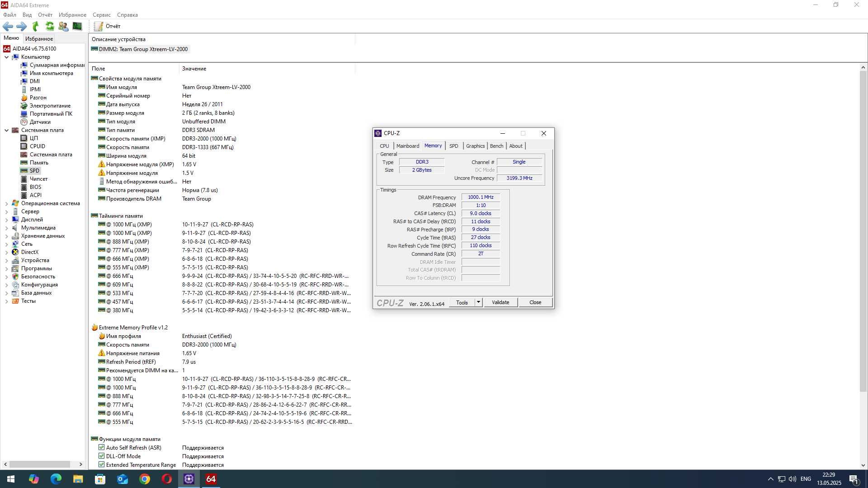Open the CPU tab in CPU-Z
This screenshot has height=488, width=868.
point(384,146)
